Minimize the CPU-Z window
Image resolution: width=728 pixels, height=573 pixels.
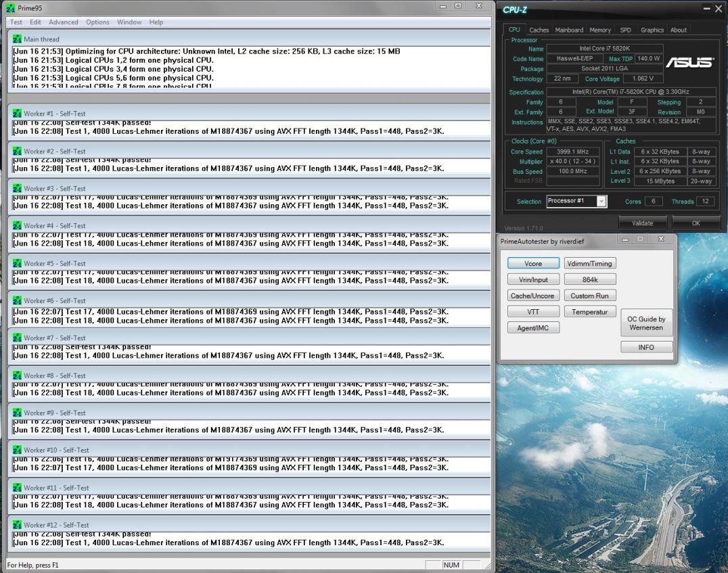(706, 9)
